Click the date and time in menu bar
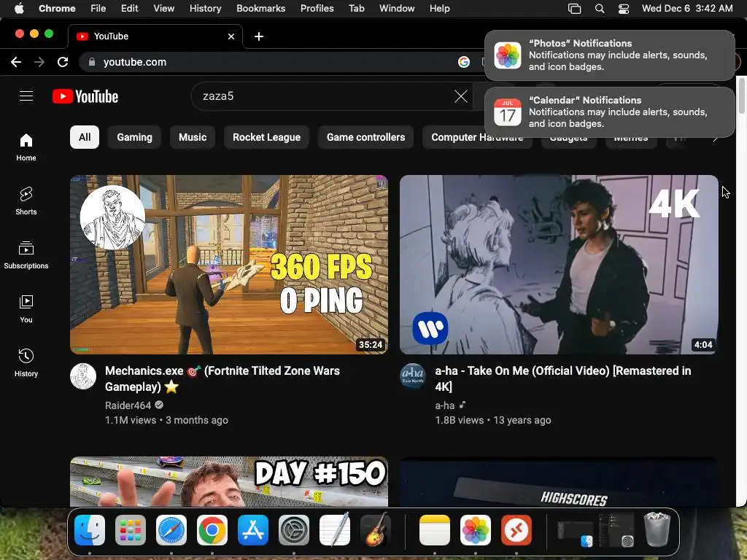This screenshot has height=560, width=747. pyautogui.click(x=687, y=9)
